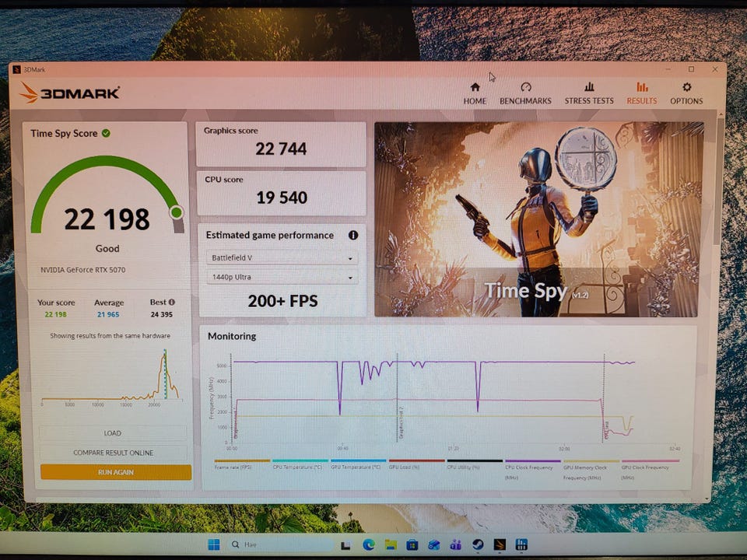Click the Time Spy score 22 198

click(107, 219)
